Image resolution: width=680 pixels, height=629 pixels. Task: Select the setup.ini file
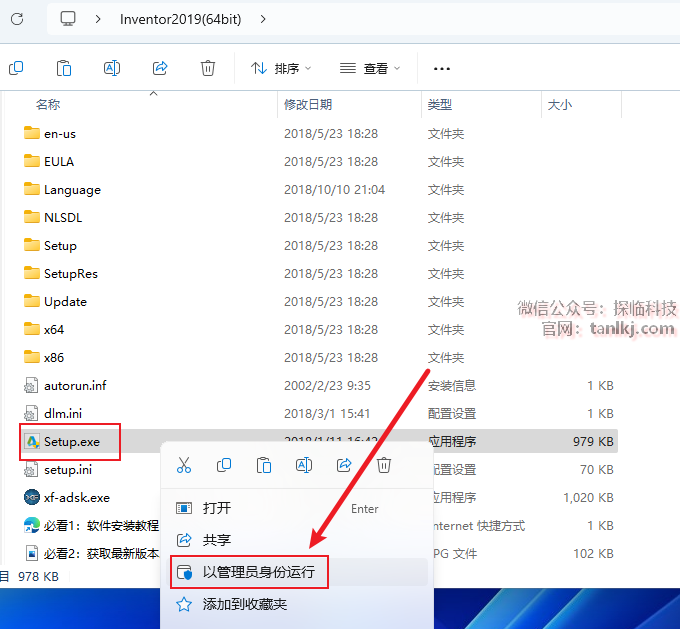58,469
